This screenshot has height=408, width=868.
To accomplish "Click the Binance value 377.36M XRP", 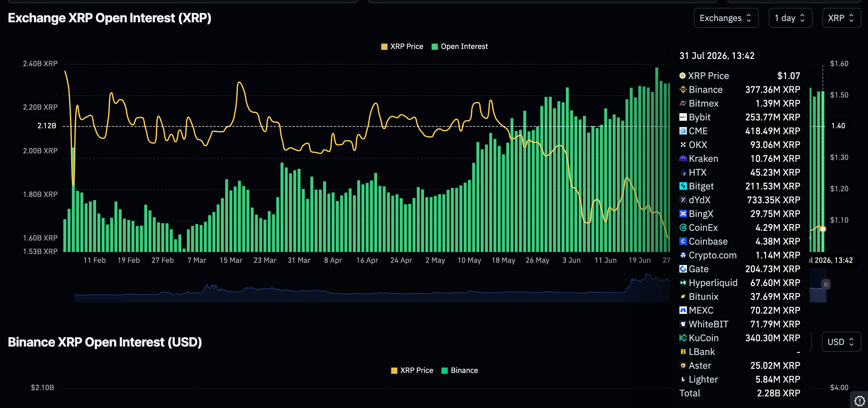I will point(773,90).
